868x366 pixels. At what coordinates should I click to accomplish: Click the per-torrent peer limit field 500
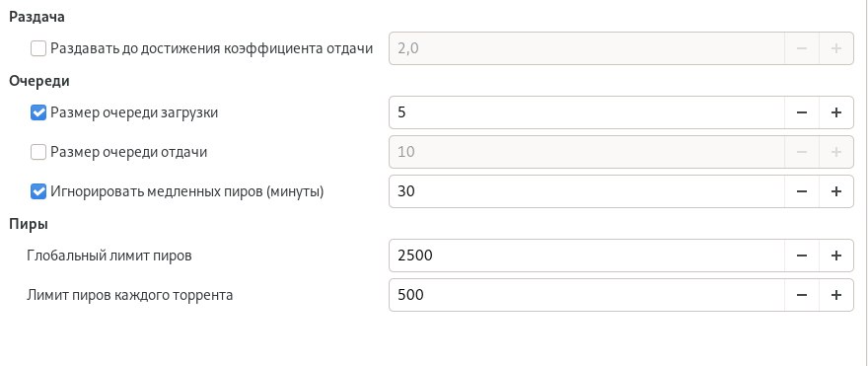tap(587, 295)
